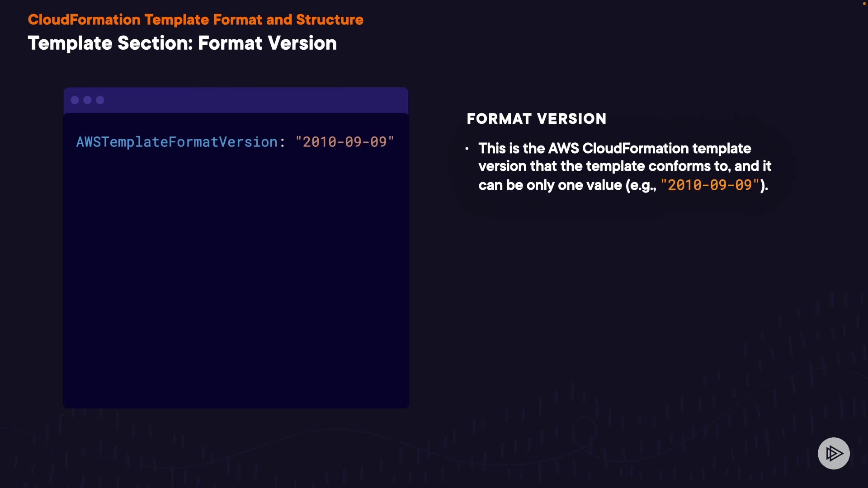Screen dimensions: 868x488
Task: Click the word 'Structure' in the orange heading
Action: (330, 20)
